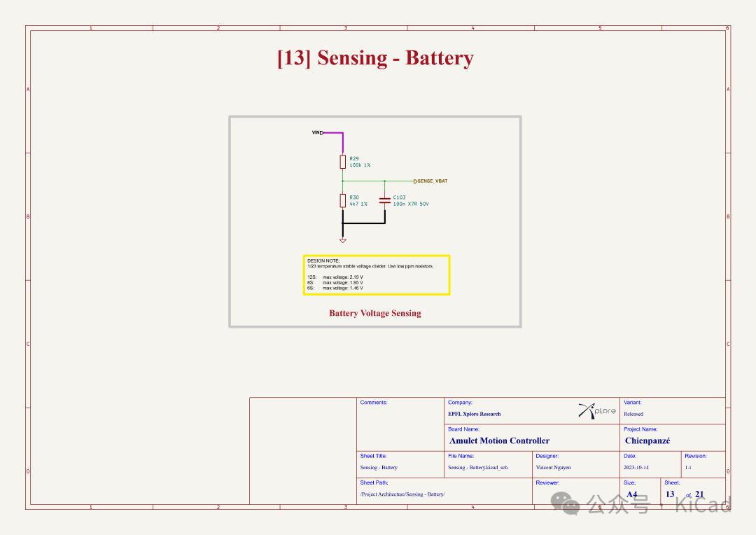Image resolution: width=756 pixels, height=535 pixels.
Task: Select the 'Battery Voltage Sensing' caption
Action: [x=375, y=313]
